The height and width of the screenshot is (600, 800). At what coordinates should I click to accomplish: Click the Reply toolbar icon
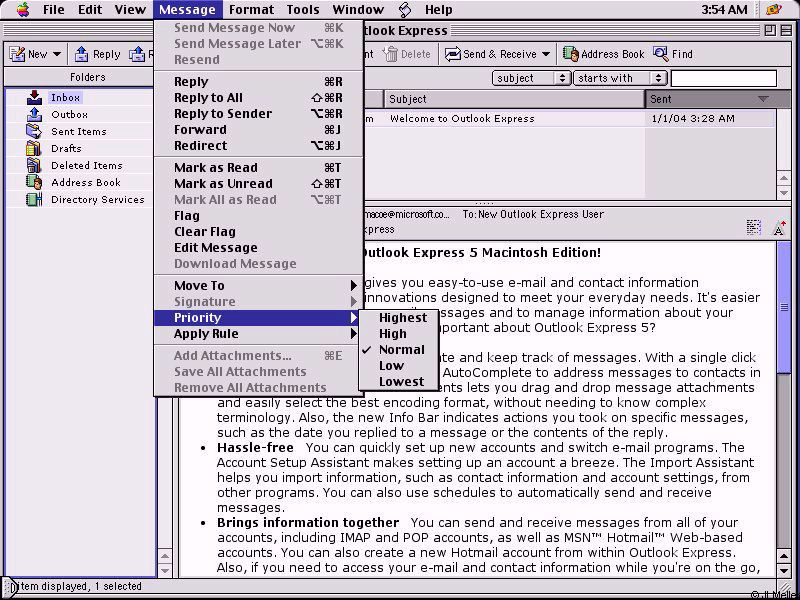[x=82, y=54]
